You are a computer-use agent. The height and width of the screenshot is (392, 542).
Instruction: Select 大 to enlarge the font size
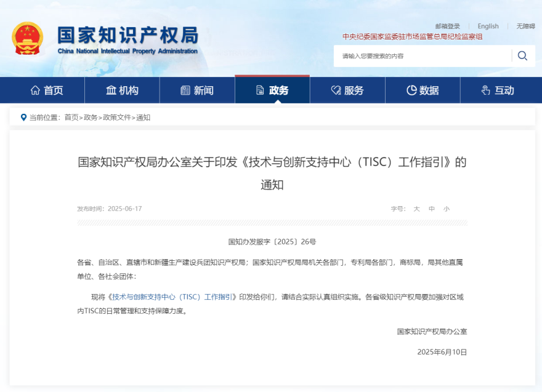pyautogui.click(x=416, y=209)
